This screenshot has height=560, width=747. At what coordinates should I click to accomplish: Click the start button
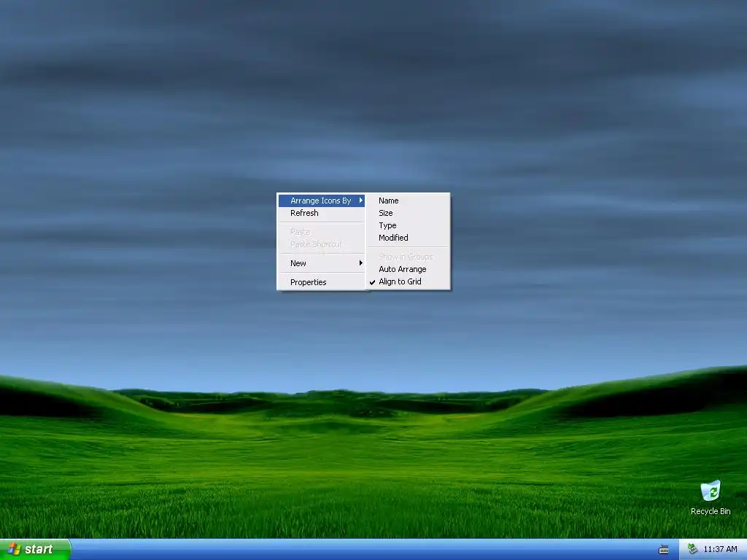[35, 549]
